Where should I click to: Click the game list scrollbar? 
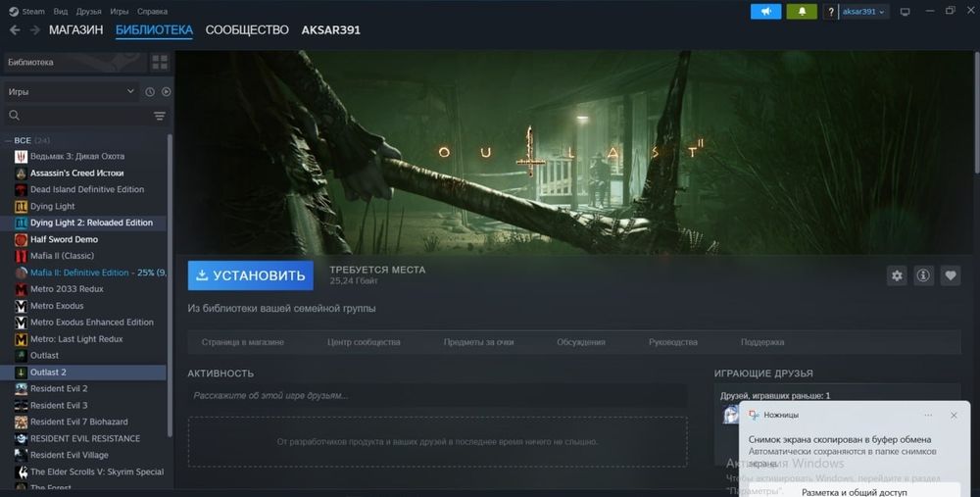pos(170,284)
